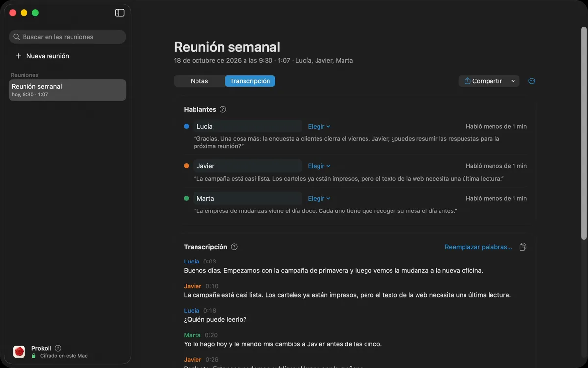The width and height of the screenshot is (588, 368).
Task: Select the Transcripción tab
Action: click(250, 81)
